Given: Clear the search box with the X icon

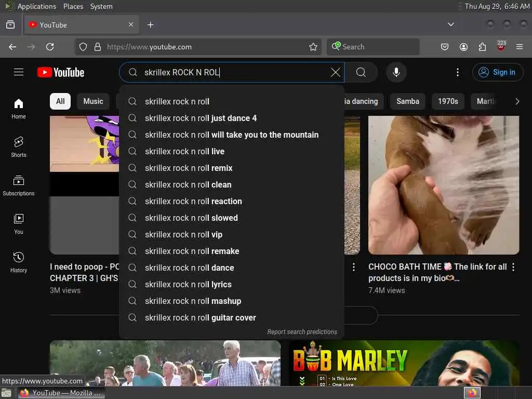Looking at the screenshot, I should pos(335,72).
